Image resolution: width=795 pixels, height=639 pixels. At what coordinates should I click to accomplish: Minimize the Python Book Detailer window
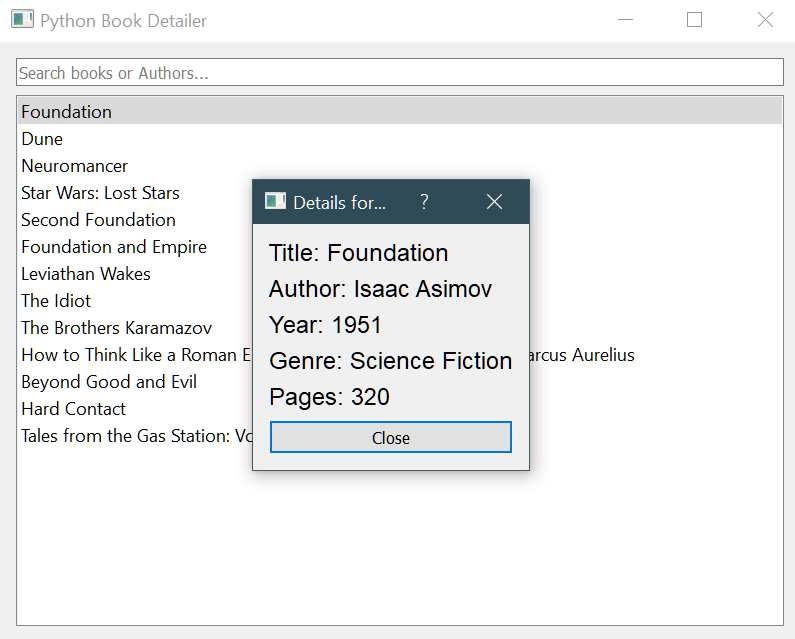627,20
